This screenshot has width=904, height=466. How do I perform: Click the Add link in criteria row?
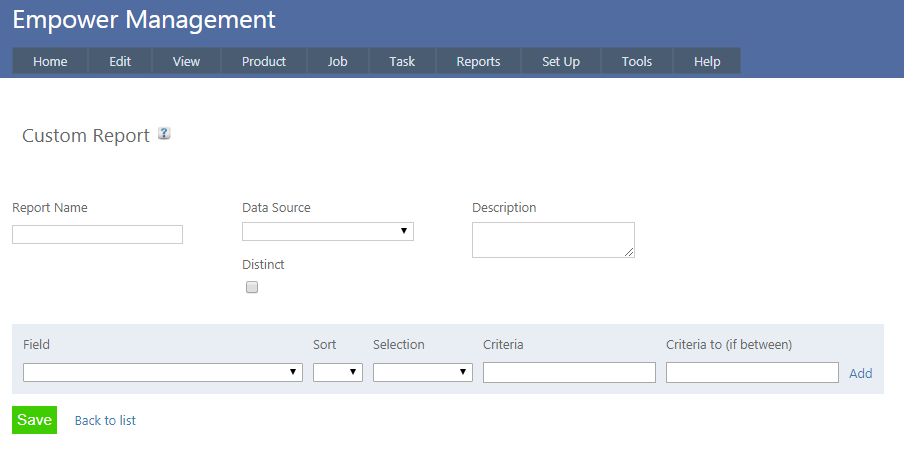(860, 373)
